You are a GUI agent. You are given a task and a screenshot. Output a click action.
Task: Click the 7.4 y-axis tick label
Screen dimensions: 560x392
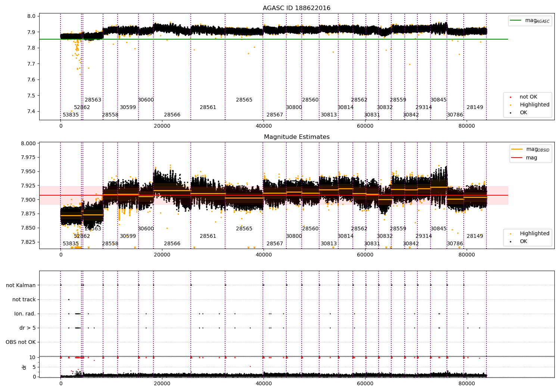point(31,112)
